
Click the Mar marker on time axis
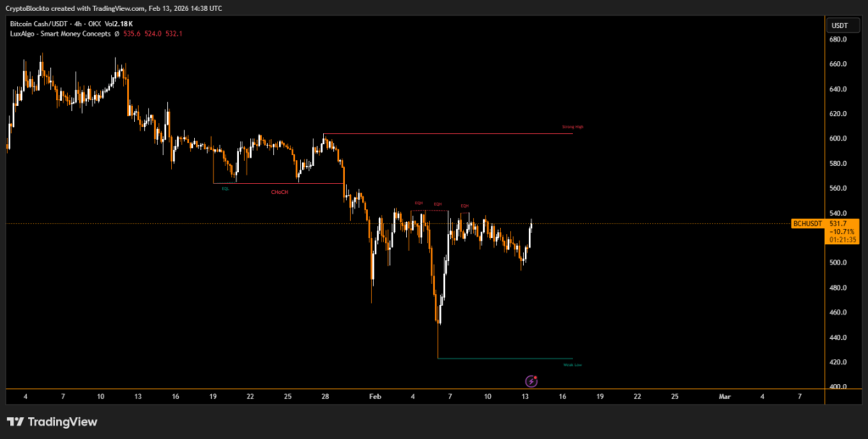click(725, 396)
